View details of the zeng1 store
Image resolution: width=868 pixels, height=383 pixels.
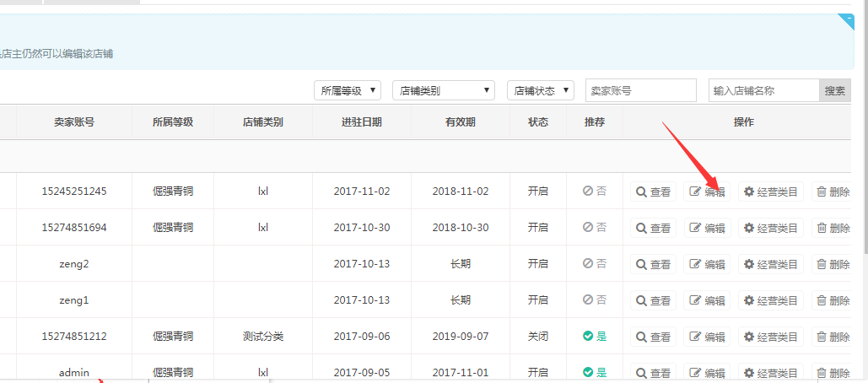653,300
